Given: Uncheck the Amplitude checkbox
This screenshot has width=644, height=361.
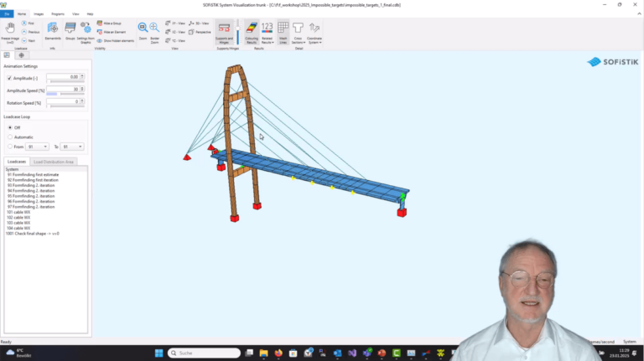Looking at the screenshot, I should tap(9, 78).
